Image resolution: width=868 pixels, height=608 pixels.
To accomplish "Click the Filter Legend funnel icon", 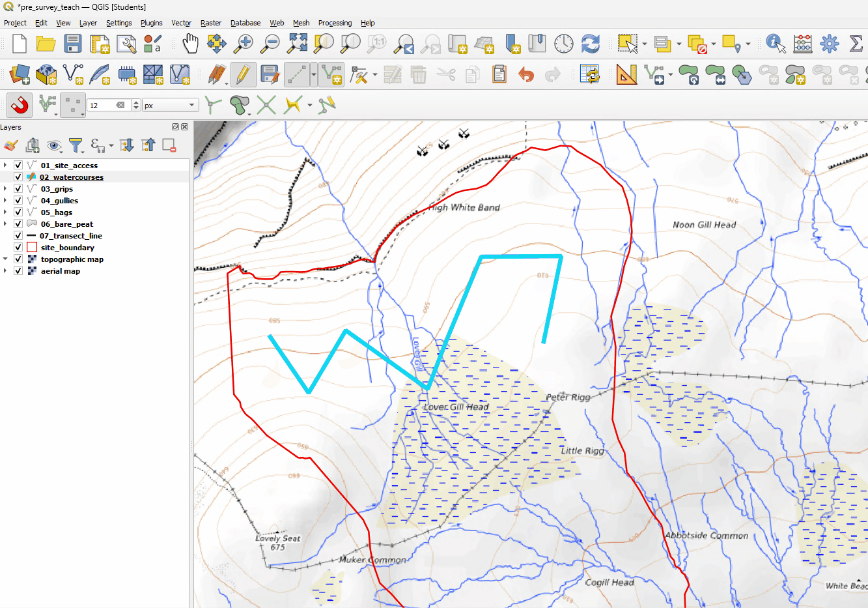I will (76, 145).
